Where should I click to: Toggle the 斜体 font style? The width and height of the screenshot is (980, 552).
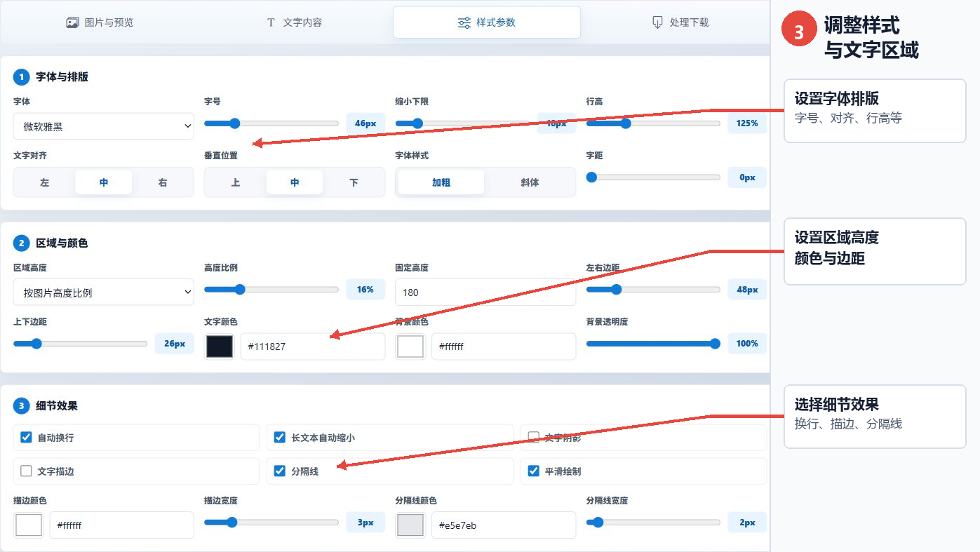530,182
